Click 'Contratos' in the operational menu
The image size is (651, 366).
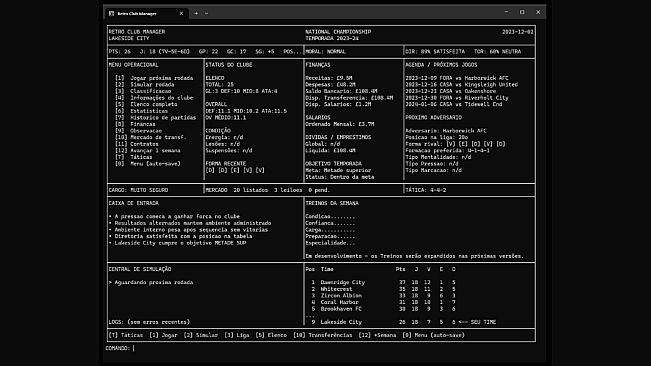(137, 144)
